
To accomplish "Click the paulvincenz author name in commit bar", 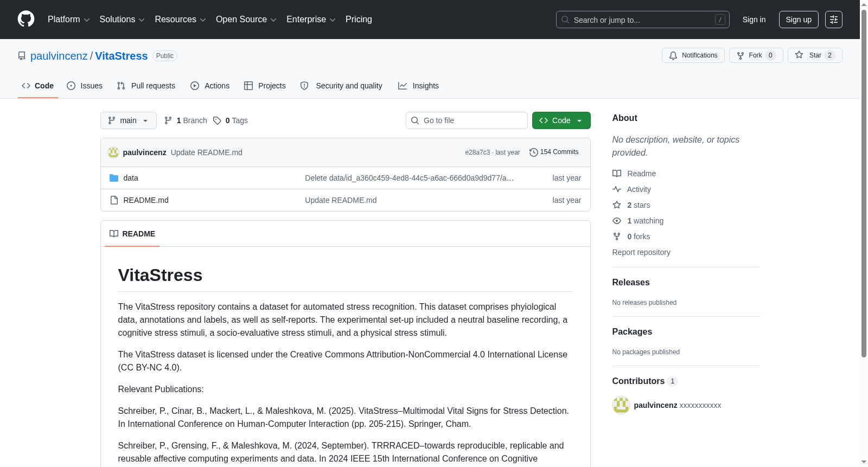I will pos(145,152).
